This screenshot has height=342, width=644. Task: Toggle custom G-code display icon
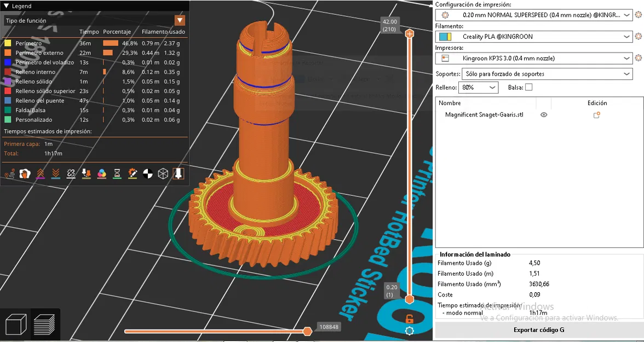(x=133, y=174)
